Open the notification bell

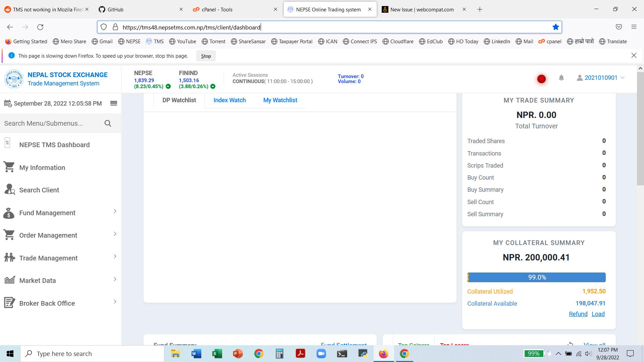[561, 78]
